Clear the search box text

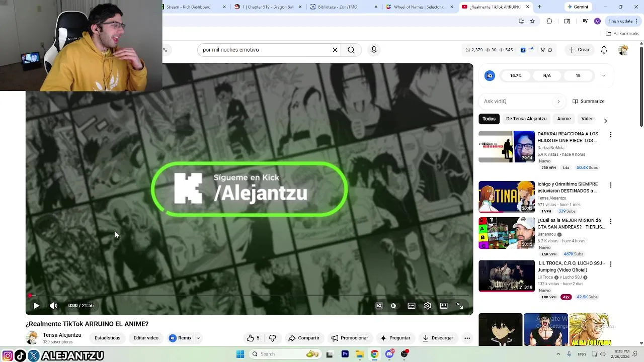[x=335, y=50]
